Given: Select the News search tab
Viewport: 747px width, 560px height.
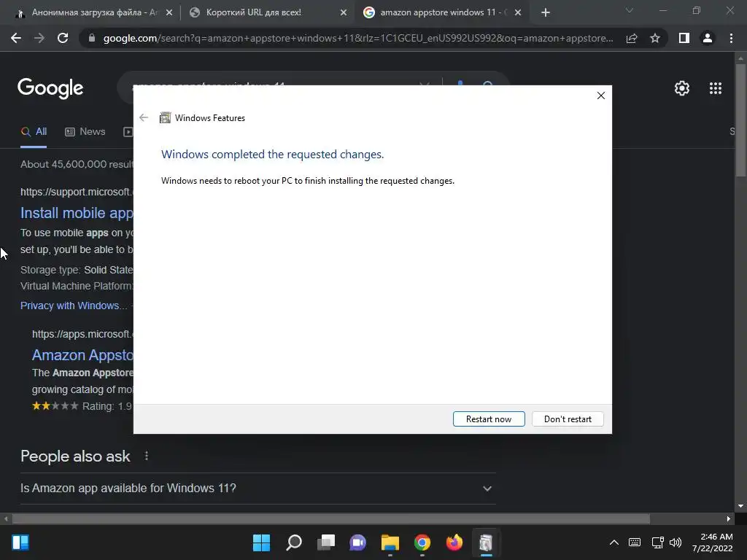Looking at the screenshot, I should click(x=85, y=131).
